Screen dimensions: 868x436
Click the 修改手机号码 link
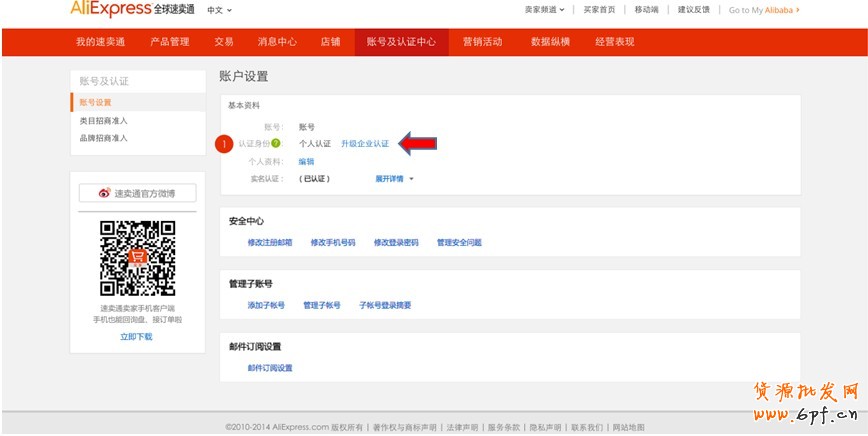[x=332, y=243]
